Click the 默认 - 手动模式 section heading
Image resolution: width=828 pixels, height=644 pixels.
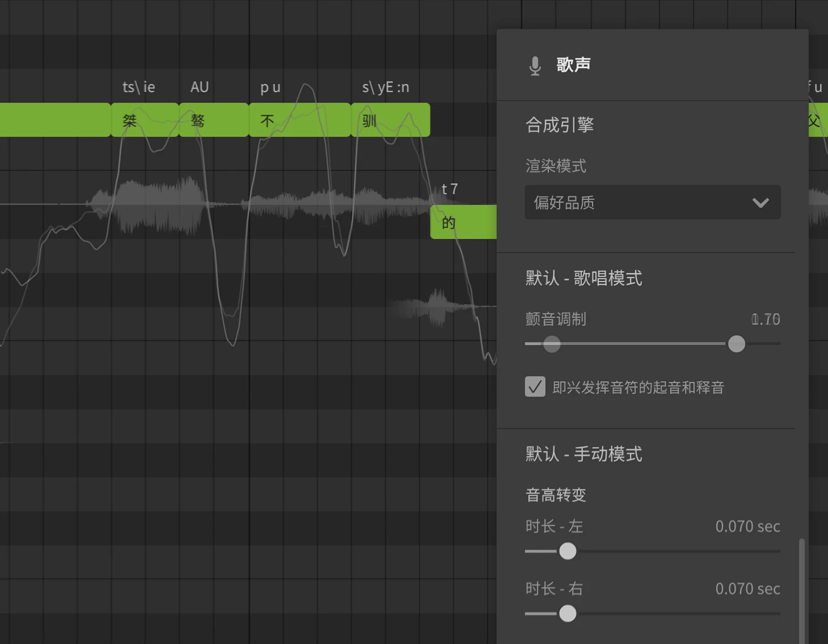[584, 454]
